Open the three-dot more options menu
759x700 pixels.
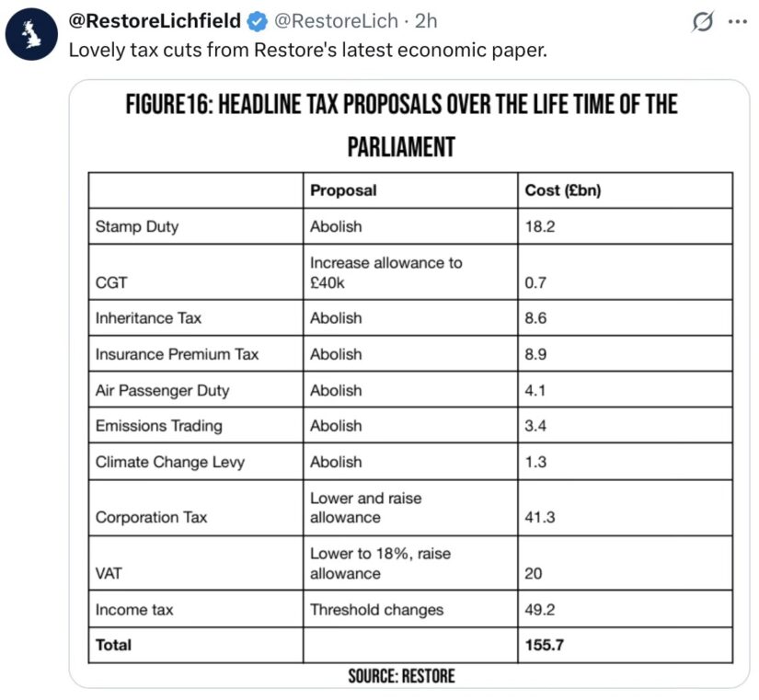tap(738, 21)
